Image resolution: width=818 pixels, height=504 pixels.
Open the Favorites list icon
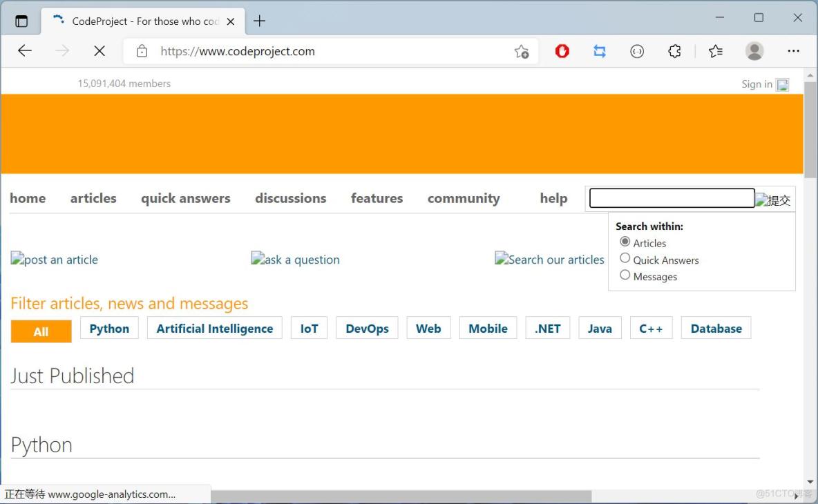point(716,51)
